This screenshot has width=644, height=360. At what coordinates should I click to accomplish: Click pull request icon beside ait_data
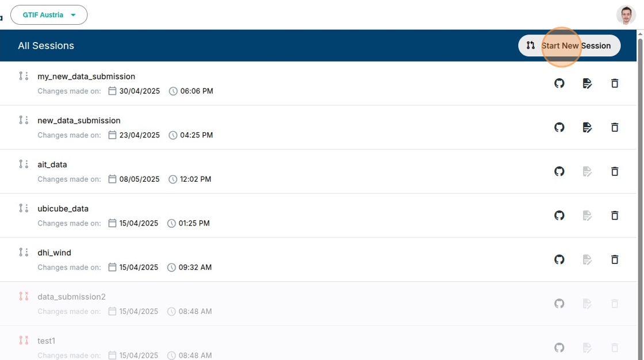[x=24, y=164]
